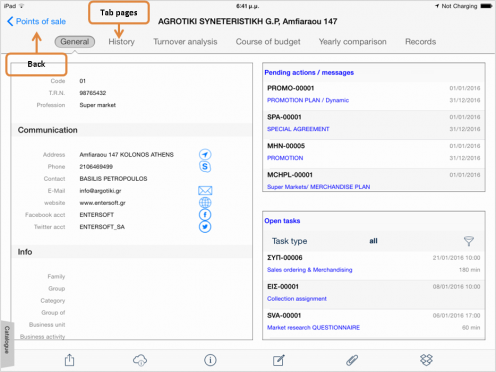
Task: Open website with the globe icon
Action: click(205, 203)
